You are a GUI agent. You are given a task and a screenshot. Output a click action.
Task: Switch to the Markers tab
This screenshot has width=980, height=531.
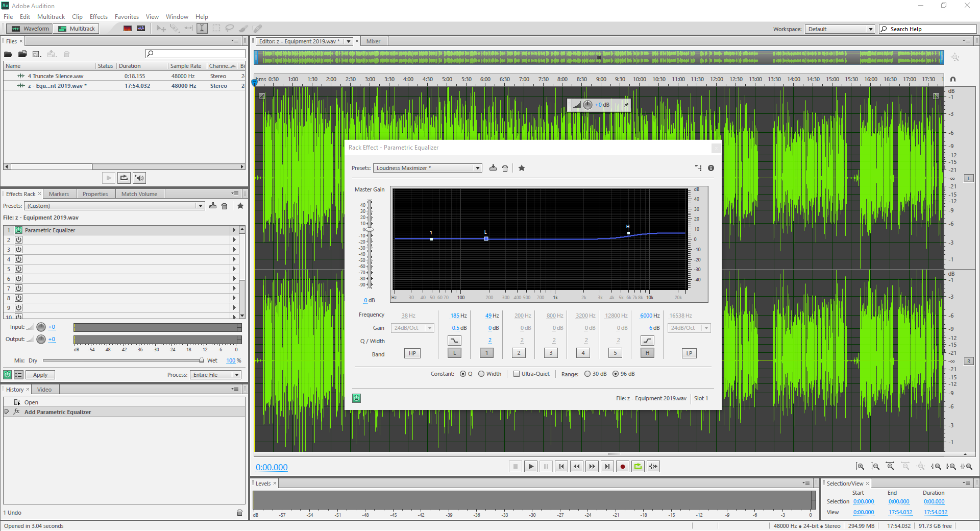59,194
